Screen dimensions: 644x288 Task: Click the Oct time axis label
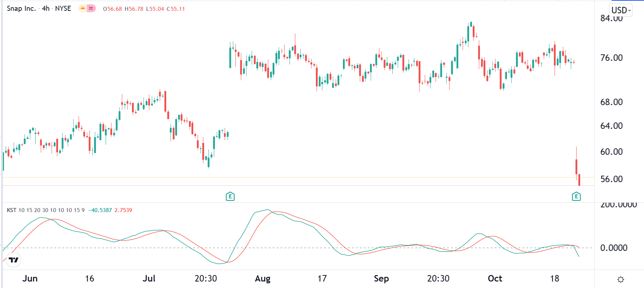point(495,278)
